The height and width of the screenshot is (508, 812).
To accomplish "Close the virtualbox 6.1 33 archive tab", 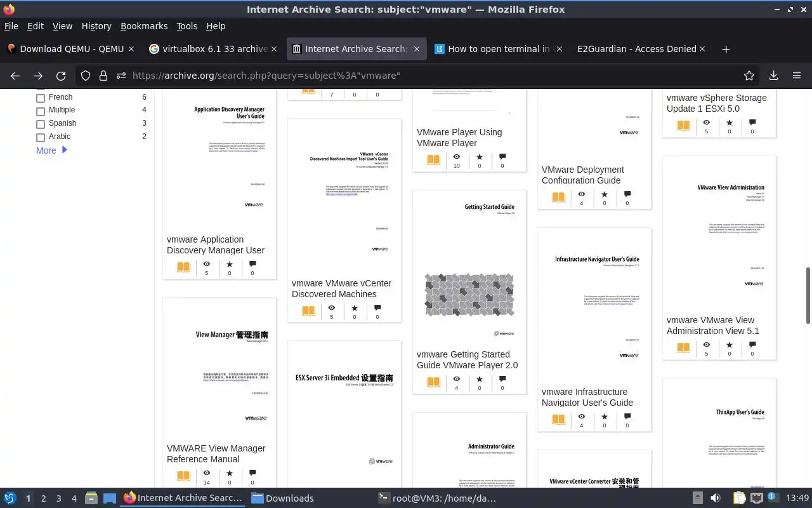I will point(274,49).
